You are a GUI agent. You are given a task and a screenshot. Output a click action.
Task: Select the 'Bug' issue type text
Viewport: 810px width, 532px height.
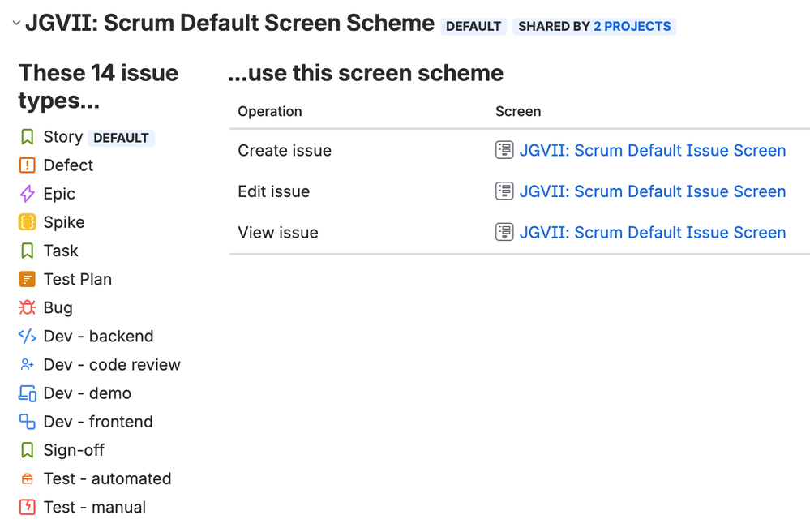(58, 307)
